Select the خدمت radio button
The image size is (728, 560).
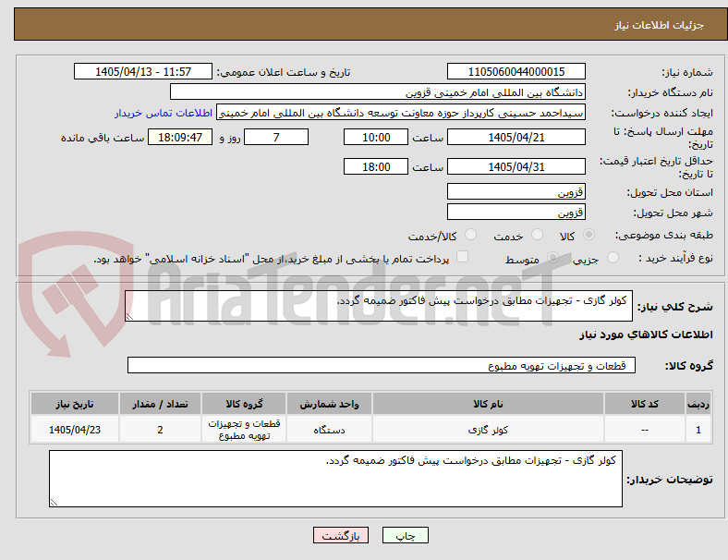coord(537,235)
